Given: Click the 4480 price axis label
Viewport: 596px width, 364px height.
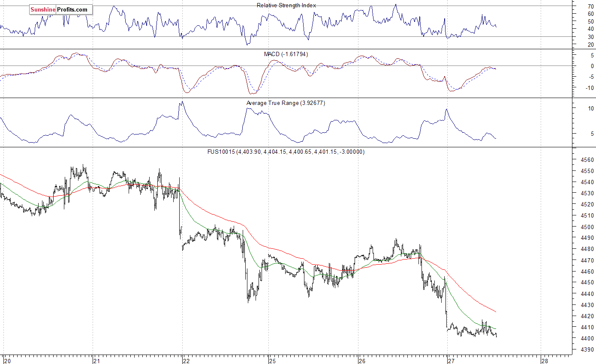Looking at the screenshot, I should [587, 249].
